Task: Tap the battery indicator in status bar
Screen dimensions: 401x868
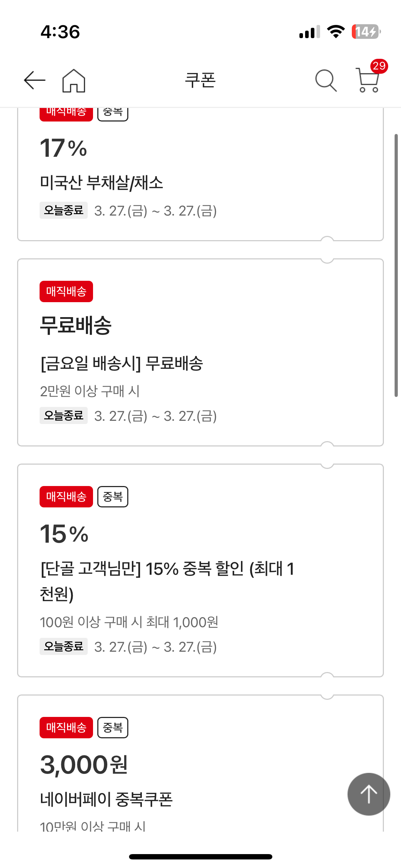Action: [x=366, y=32]
